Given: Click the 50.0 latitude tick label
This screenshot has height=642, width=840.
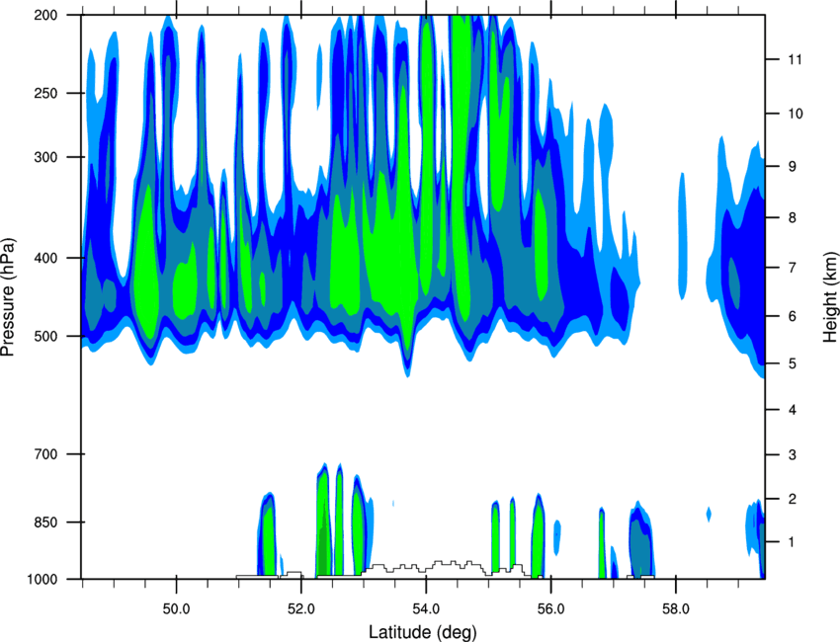Looking at the screenshot, I should pyautogui.click(x=176, y=609).
